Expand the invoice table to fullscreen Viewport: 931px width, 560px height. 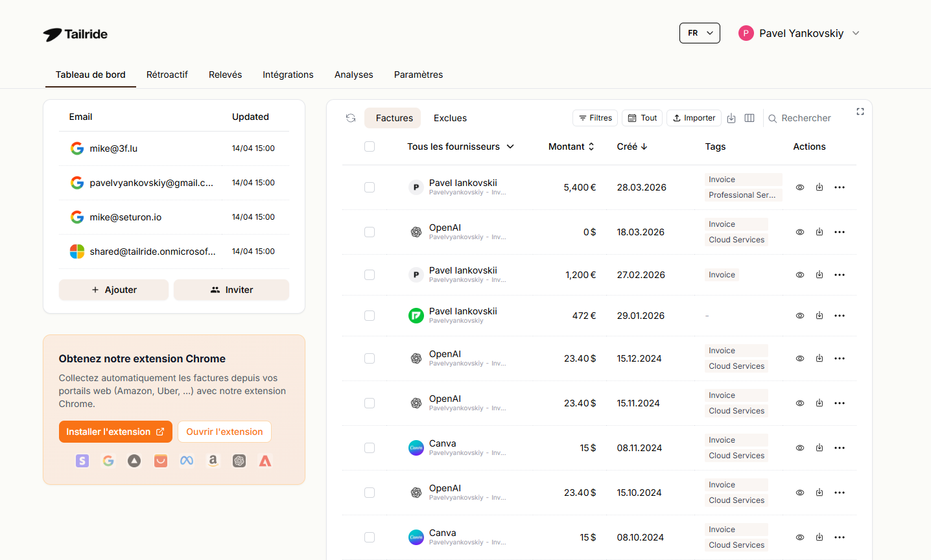click(x=860, y=111)
